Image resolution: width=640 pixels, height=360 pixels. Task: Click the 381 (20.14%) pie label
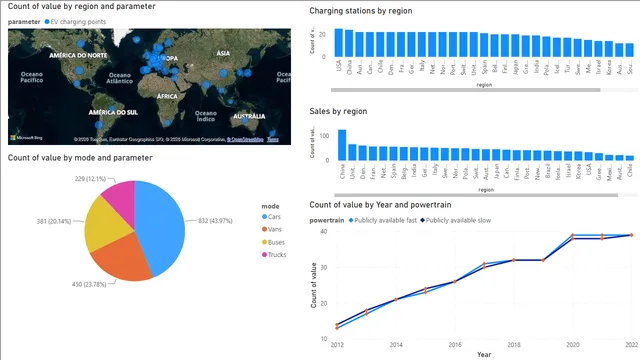click(x=54, y=221)
